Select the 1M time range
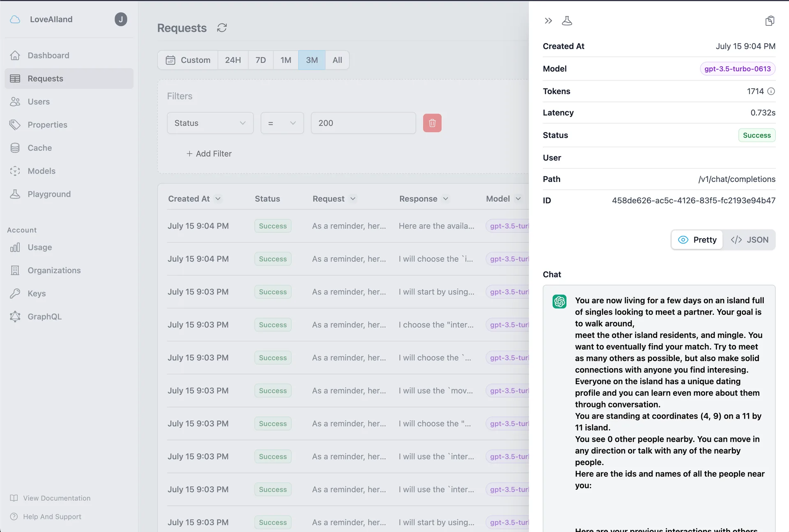Viewport: 789px width, 532px height. pyautogui.click(x=286, y=60)
